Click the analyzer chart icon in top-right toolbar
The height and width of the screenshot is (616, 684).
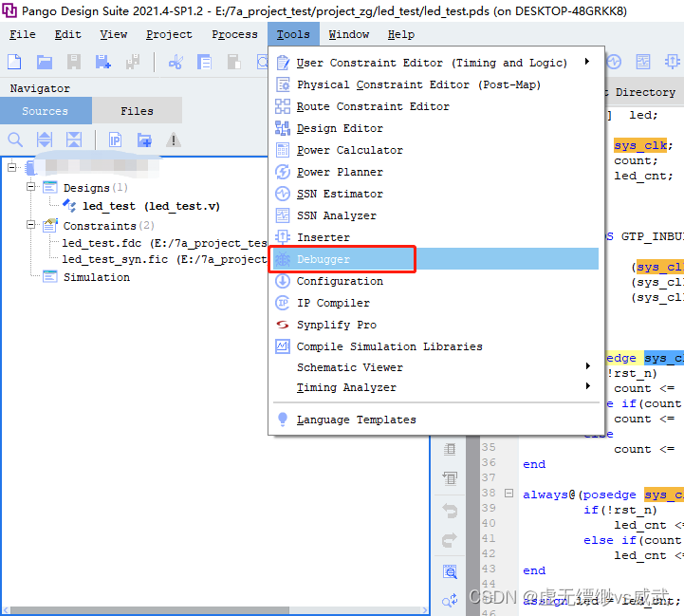643,62
